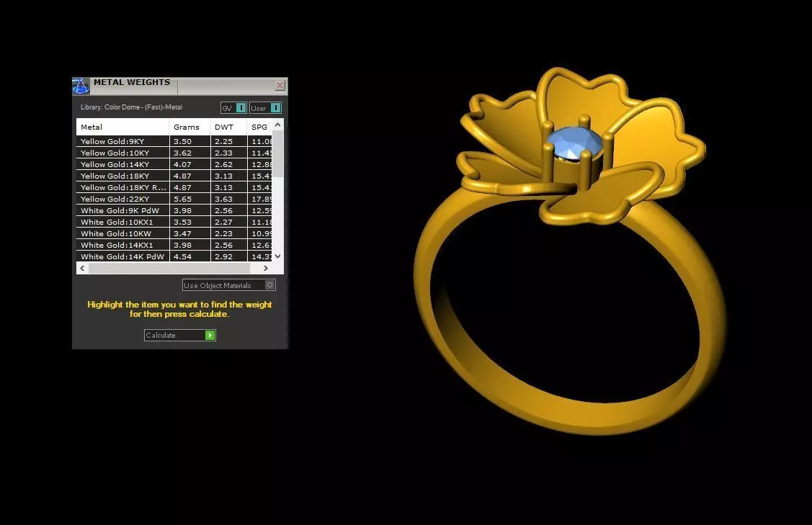Screen dimensions: 812x525
Task: Click the Library: Color Dome label
Action: (132, 107)
